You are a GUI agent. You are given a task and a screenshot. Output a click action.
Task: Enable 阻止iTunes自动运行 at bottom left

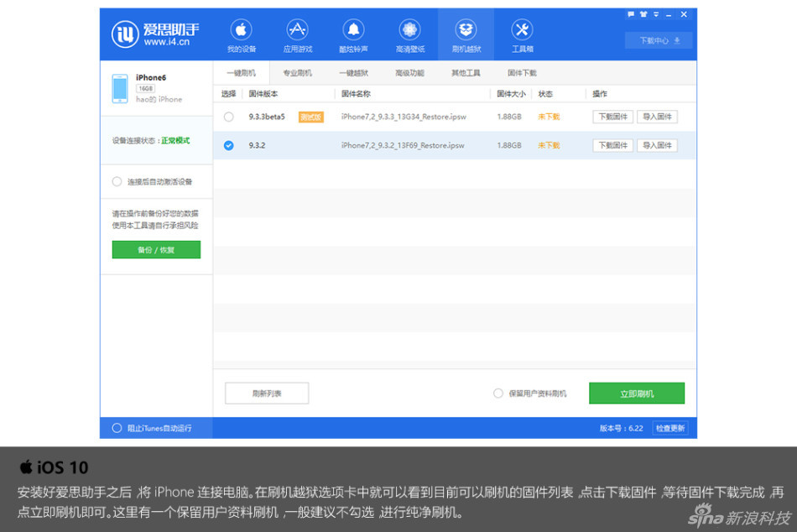pos(117,427)
